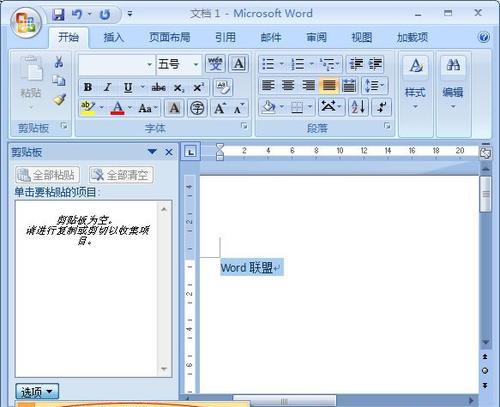Click the Clear Formatting eraser icon
This screenshot has height=407, width=500.
point(223,87)
